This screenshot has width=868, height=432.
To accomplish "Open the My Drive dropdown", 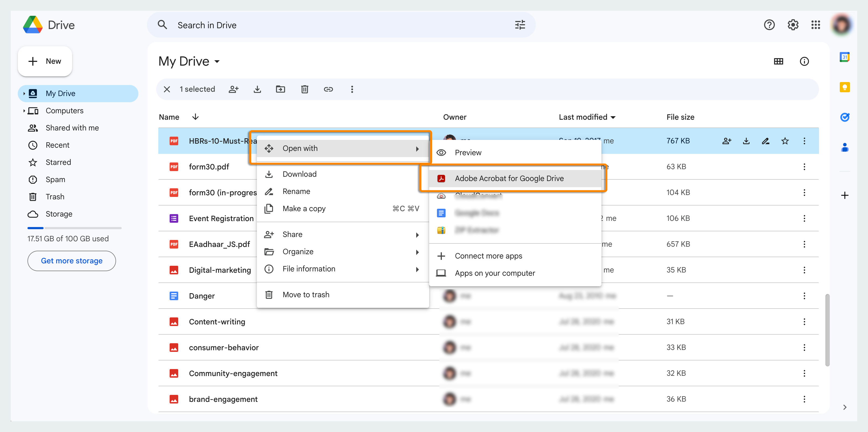I will pos(218,62).
